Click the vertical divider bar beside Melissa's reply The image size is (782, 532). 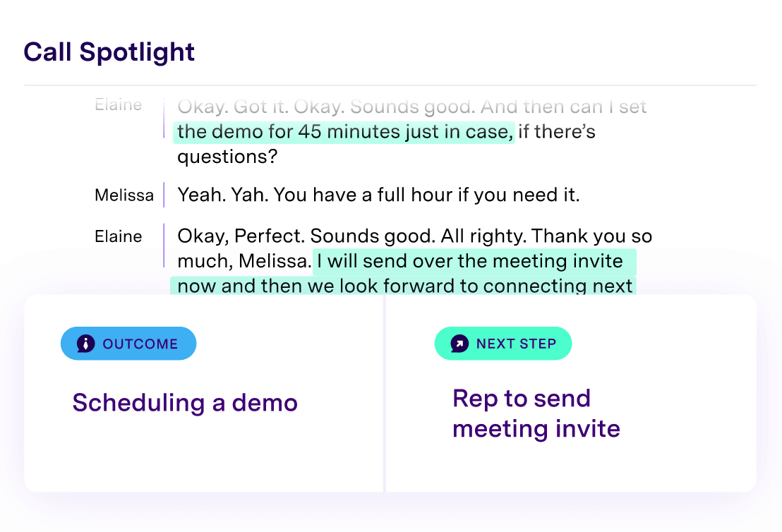coord(163,195)
